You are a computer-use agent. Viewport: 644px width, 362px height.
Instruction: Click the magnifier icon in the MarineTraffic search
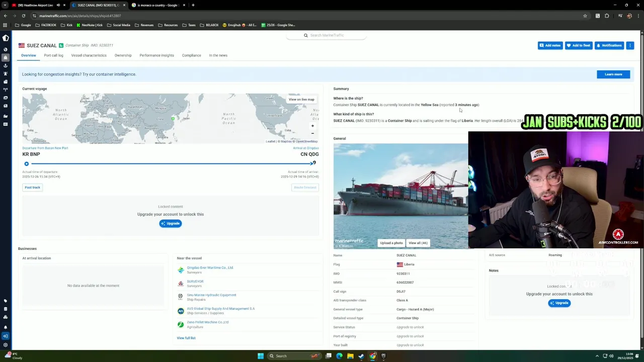[305, 35]
